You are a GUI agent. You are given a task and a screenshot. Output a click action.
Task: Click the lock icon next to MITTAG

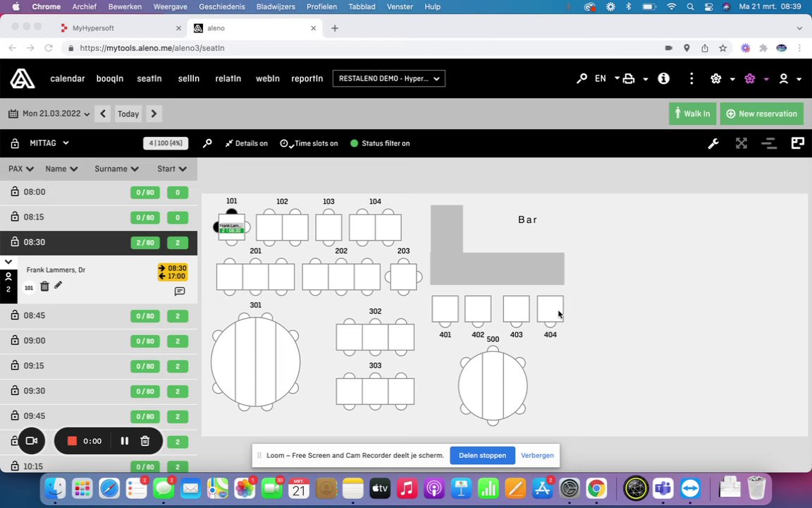[x=15, y=144]
